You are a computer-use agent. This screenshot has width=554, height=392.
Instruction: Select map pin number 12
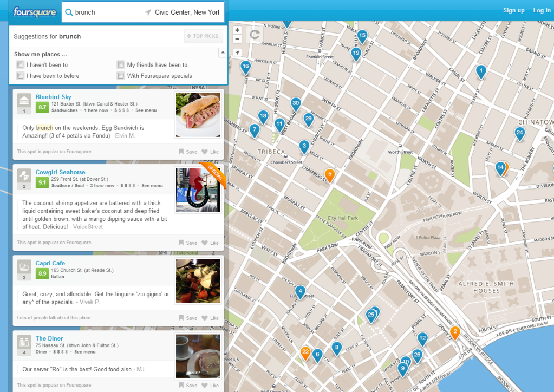422,339
